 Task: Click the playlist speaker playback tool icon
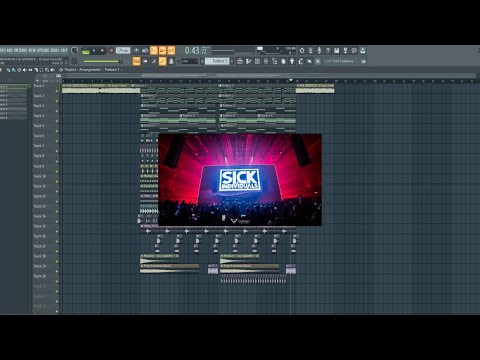coord(53,70)
